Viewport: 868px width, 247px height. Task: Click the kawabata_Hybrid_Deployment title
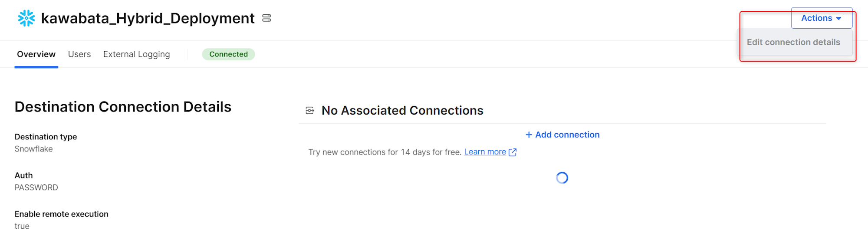click(x=148, y=18)
